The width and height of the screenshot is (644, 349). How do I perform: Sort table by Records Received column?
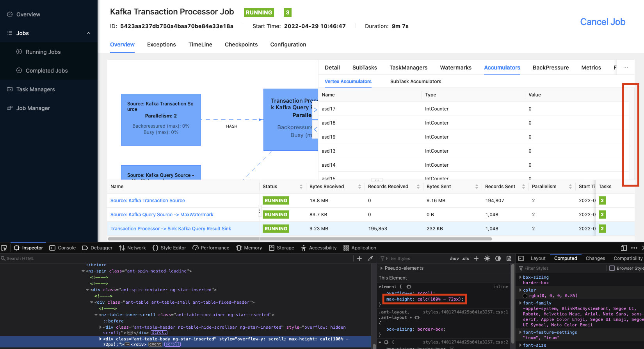pyautogui.click(x=418, y=187)
